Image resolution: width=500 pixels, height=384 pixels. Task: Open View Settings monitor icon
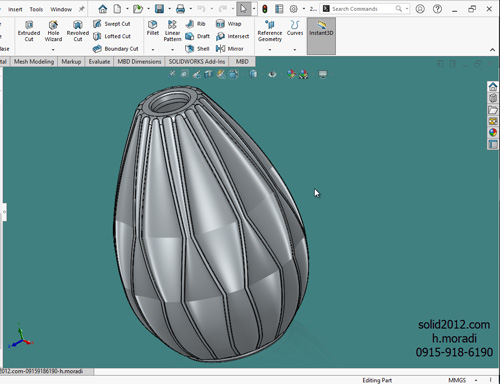323,74
